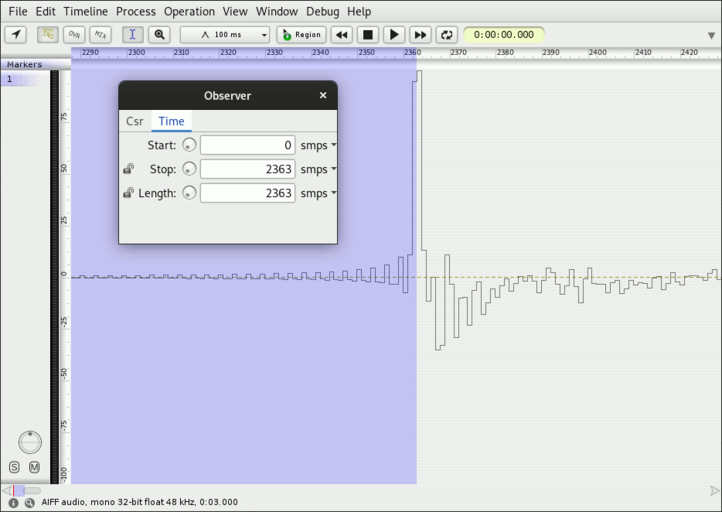The width and height of the screenshot is (722, 512).
Task: Open the Process menu
Action: [x=135, y=11]
